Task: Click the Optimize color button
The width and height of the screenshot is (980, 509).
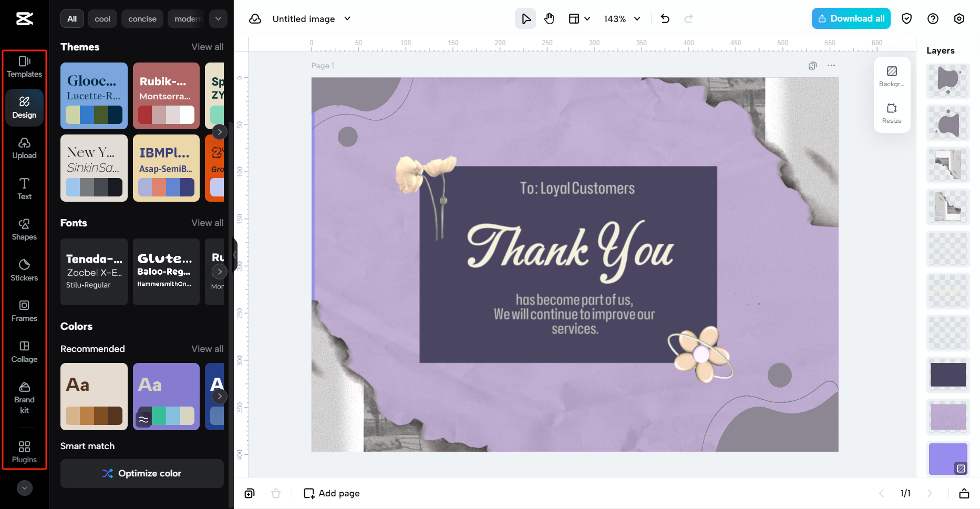Action: pos(142,473)
